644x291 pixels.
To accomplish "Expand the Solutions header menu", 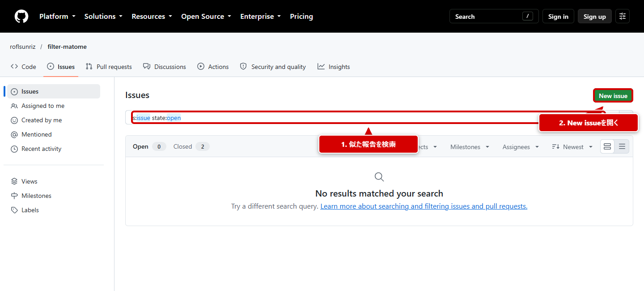I will (x=103, y=17).
